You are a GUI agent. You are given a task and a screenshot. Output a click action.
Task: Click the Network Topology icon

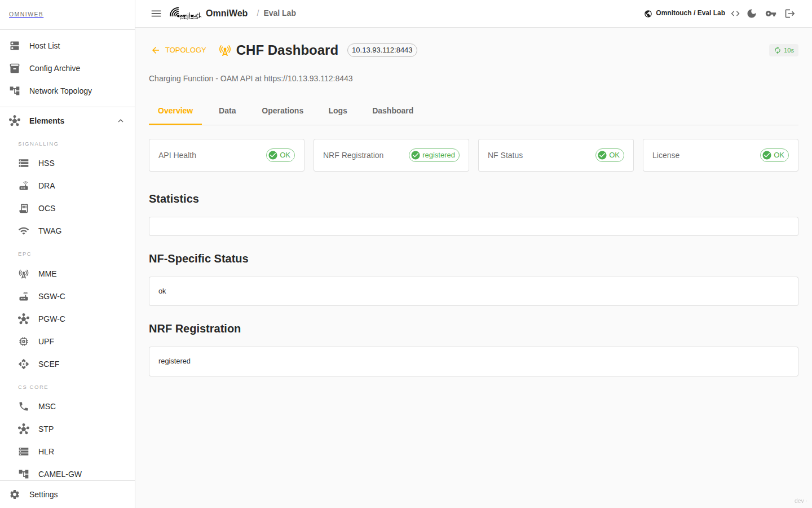coord(15,91)
